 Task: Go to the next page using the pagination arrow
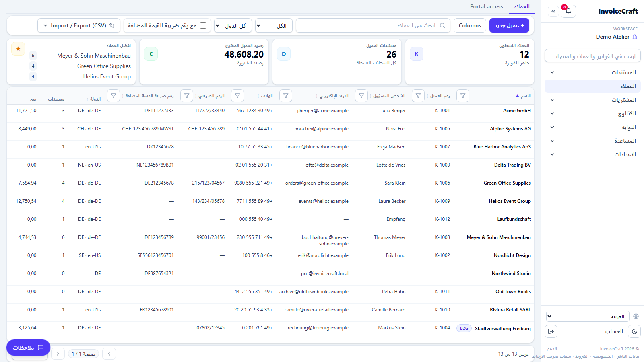58,354
